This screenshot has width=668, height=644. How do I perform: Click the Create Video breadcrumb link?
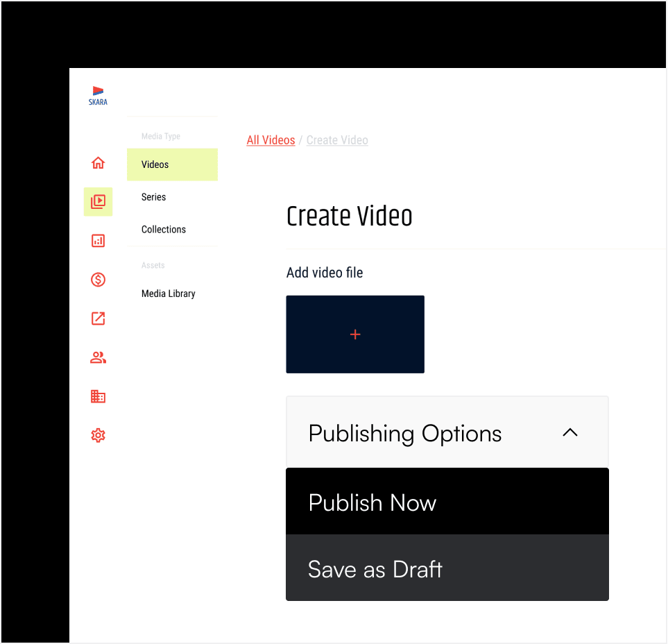[337, 139]
